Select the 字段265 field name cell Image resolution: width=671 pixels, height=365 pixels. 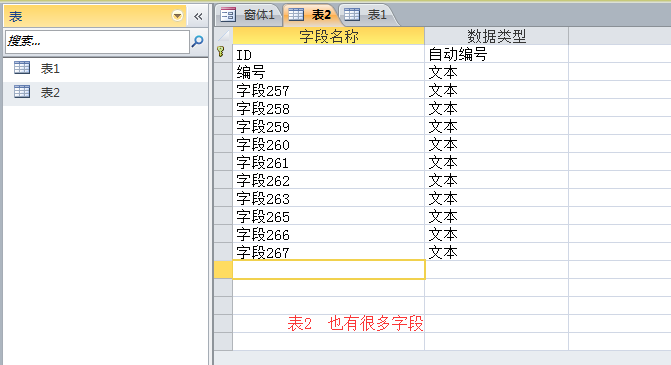(329, 216)
